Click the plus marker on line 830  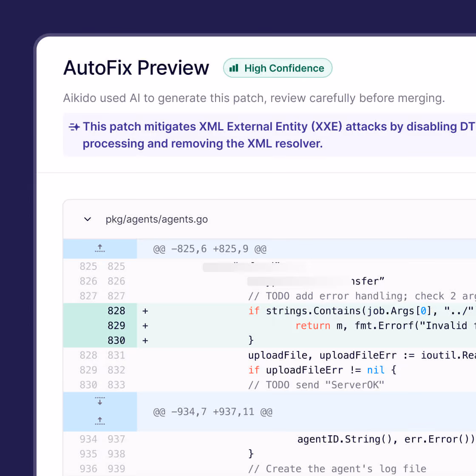[145, 340]
